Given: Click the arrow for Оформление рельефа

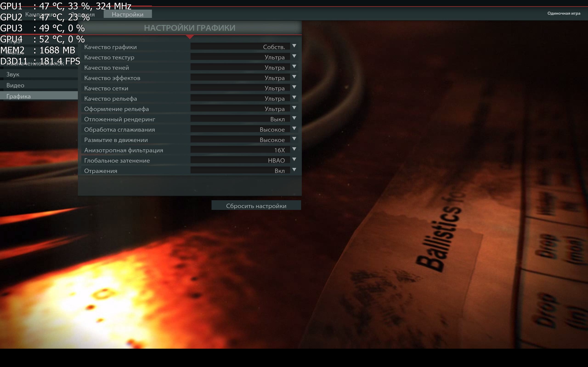Looking at the screenshot, I should (294, 108).
